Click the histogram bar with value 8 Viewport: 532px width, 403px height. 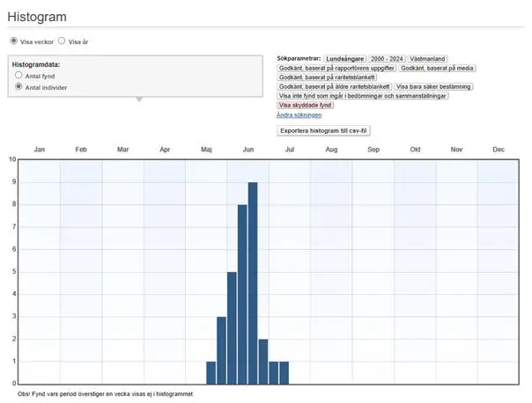point(242,293)
